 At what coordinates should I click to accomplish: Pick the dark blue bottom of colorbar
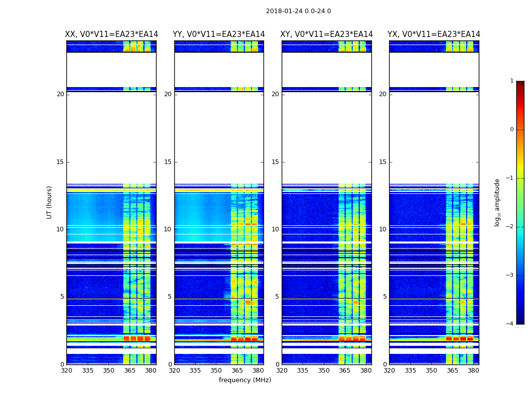520,321
